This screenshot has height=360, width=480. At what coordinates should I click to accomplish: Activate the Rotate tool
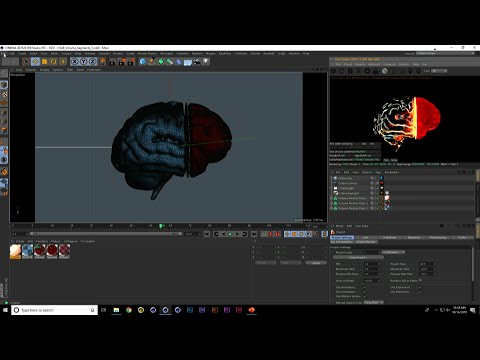pyautogui.click(x=53, y=62)
